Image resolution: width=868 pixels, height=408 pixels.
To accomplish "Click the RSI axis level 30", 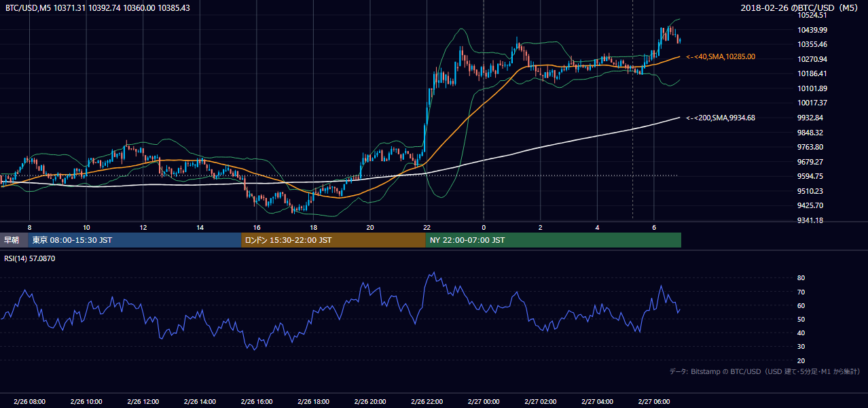I will pos(801,347).
